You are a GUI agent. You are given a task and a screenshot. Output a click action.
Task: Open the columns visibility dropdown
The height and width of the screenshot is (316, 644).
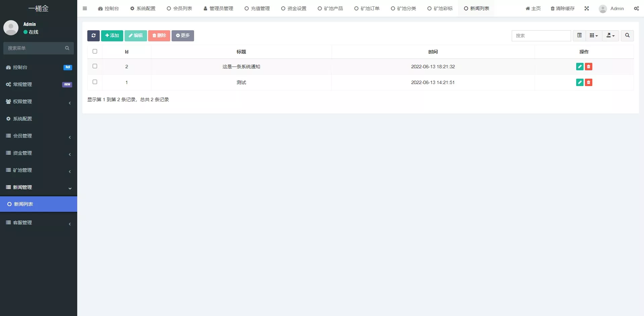(x=594, y=36)
